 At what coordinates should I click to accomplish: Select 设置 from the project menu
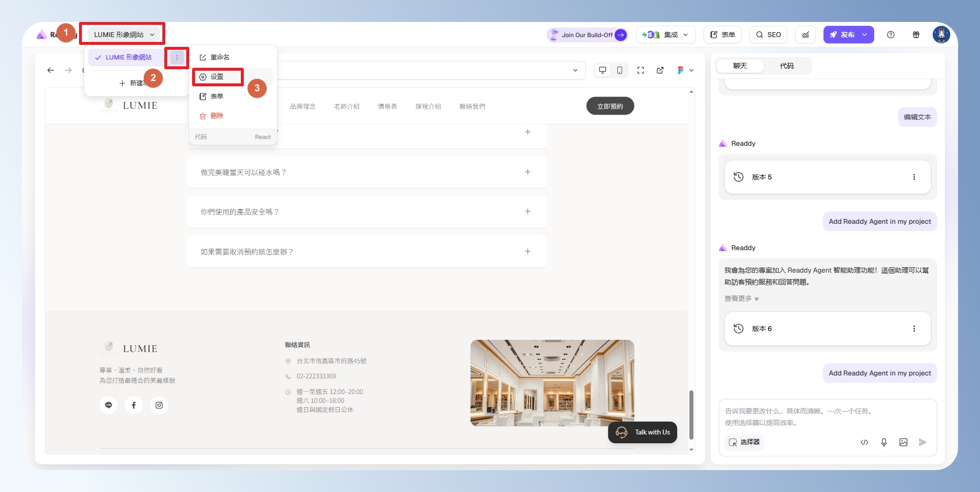217,77
